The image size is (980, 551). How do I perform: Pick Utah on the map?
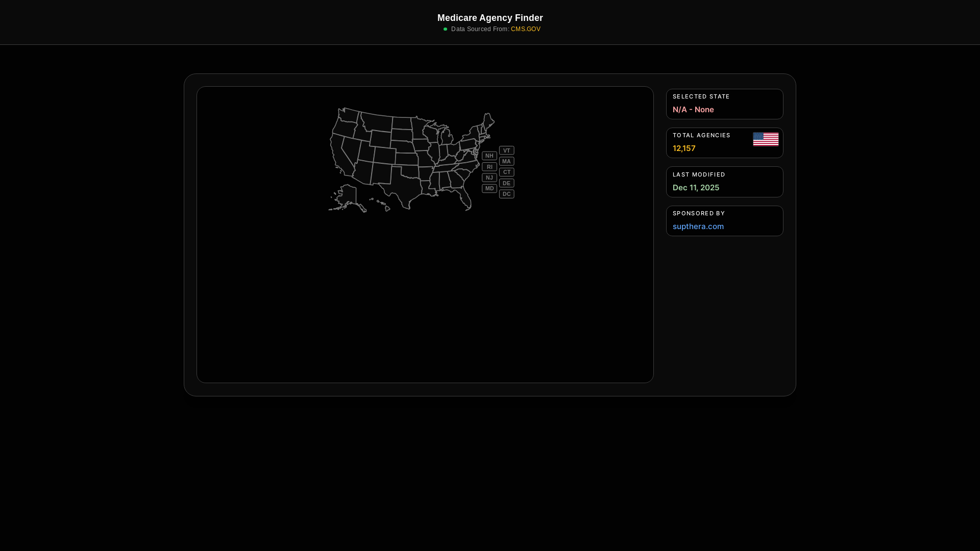point(365,151)
